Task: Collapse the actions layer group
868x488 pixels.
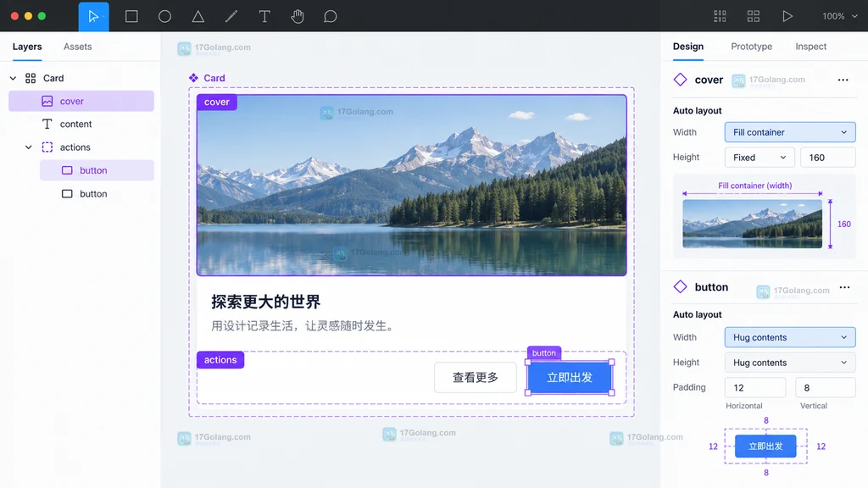Action: pos(28,147)
